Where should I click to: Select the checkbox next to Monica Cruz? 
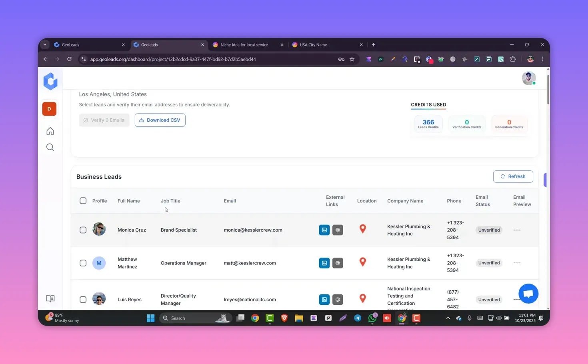click(83, 230)
